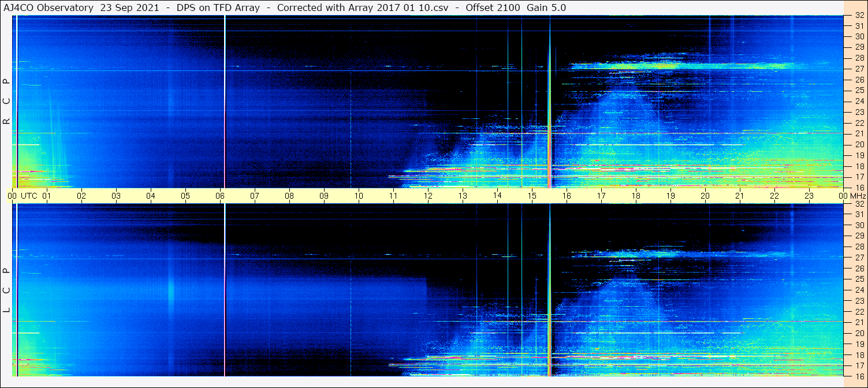Click the 21 hour label on UTC axis

coord(740,196)
